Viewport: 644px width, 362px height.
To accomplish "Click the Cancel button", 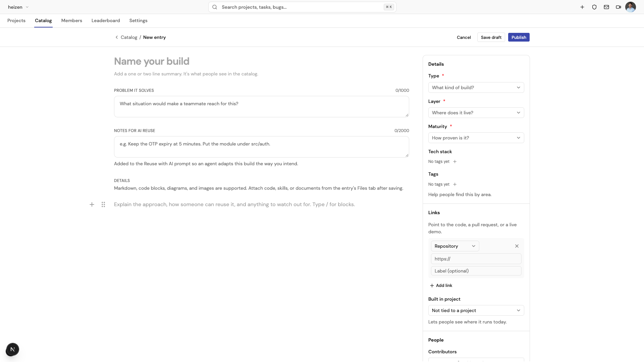I will [464, 37].
